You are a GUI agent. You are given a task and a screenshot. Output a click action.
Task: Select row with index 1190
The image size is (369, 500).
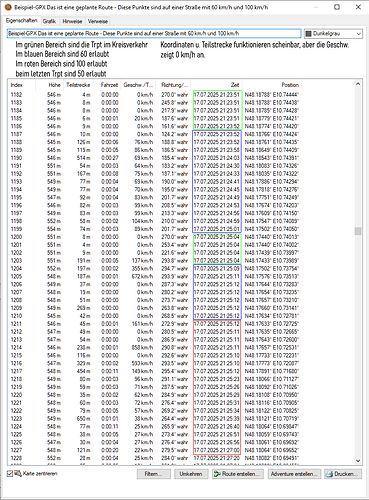tap(155, 158)
